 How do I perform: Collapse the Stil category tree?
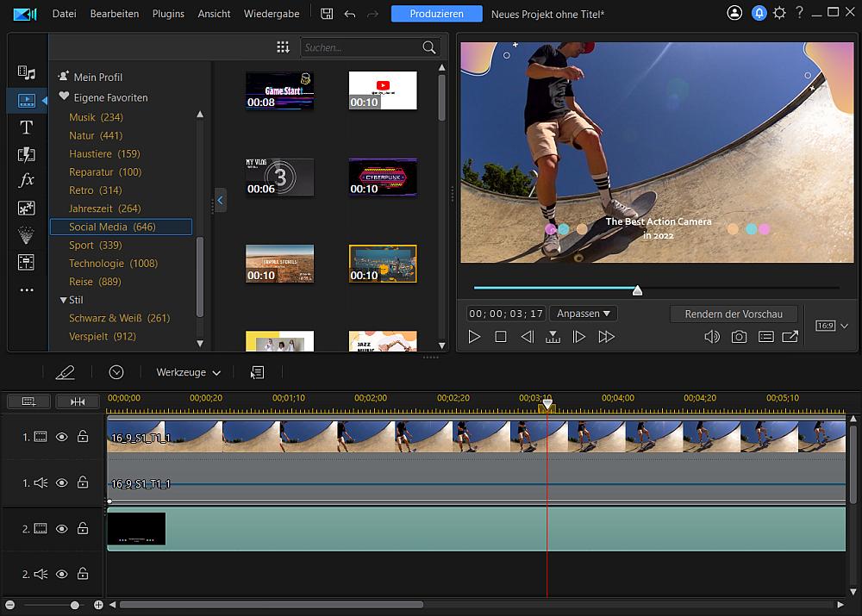coord(63,300)
